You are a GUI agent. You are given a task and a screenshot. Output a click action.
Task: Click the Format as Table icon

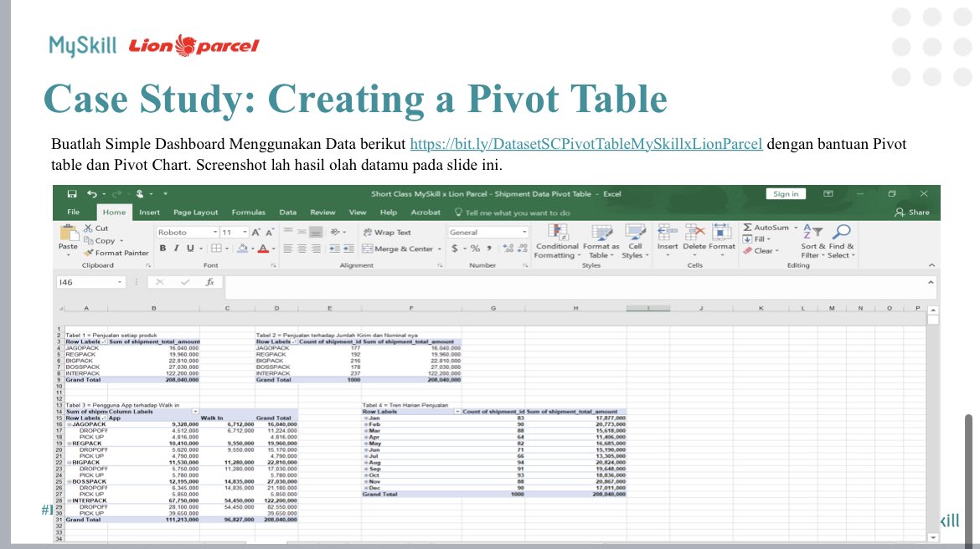tap(601, 233)
